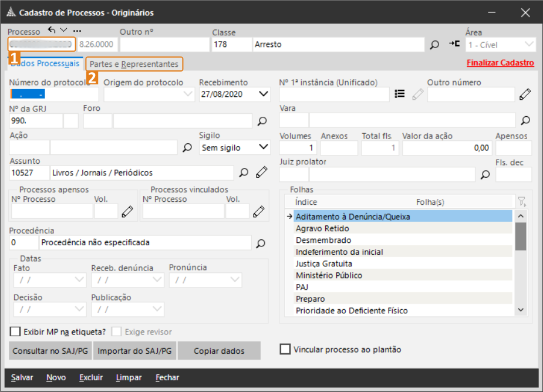Screen dimensions: 543x392
Task: Edit Assunto with the pencil icon
Action: 261,172
